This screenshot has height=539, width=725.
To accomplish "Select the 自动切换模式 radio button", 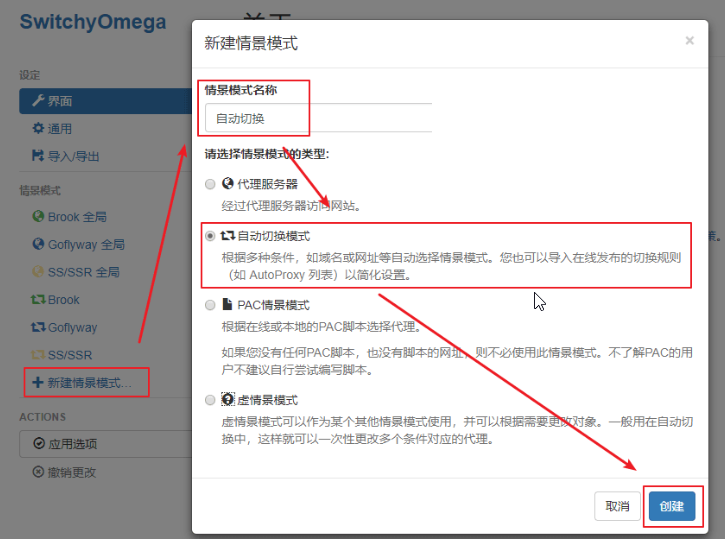I will [210, 236].
